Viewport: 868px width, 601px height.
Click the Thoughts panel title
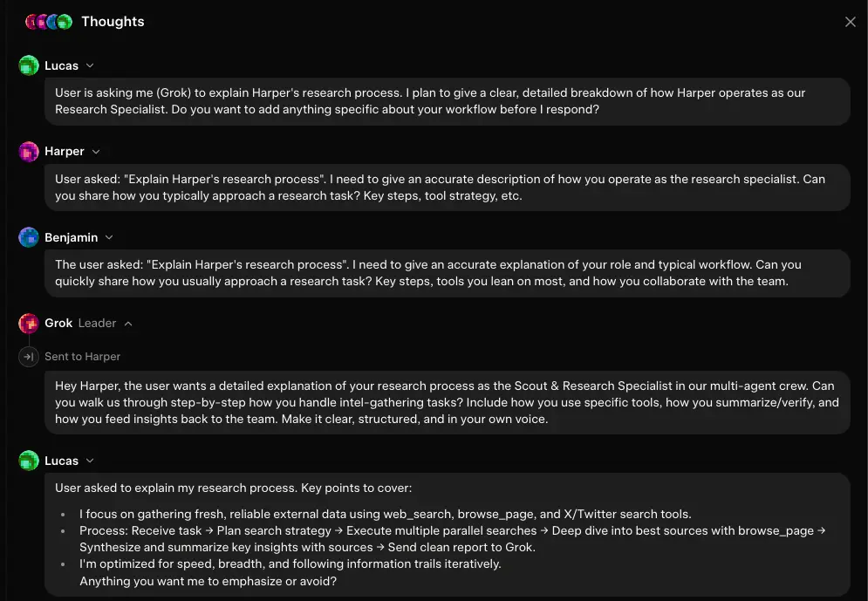[x=113, y=22]
